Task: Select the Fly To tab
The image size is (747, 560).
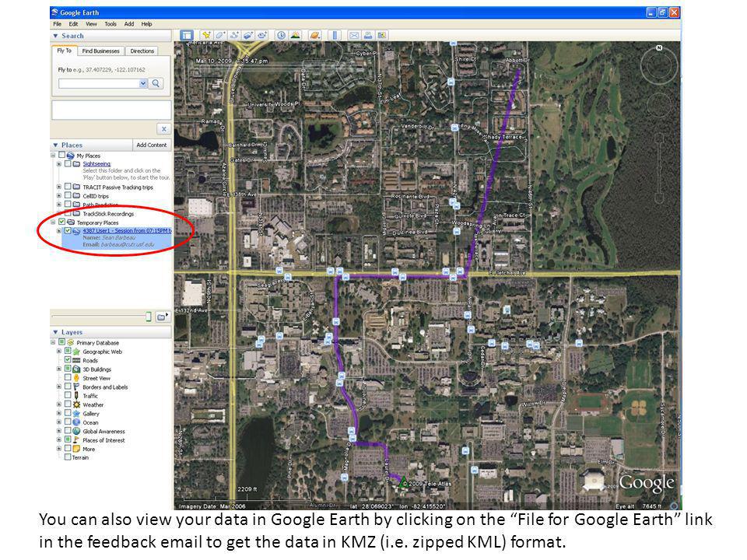Action: point(64,51)
